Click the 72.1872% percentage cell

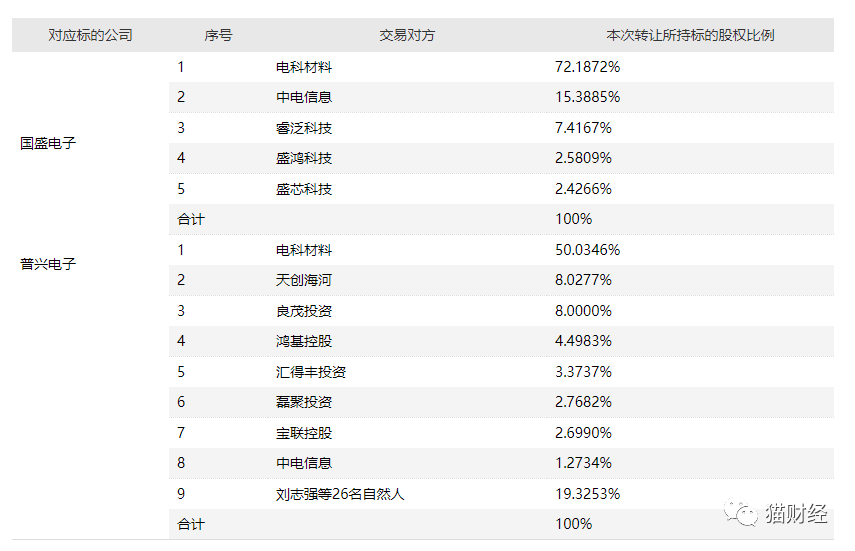[x=587, y=67]
